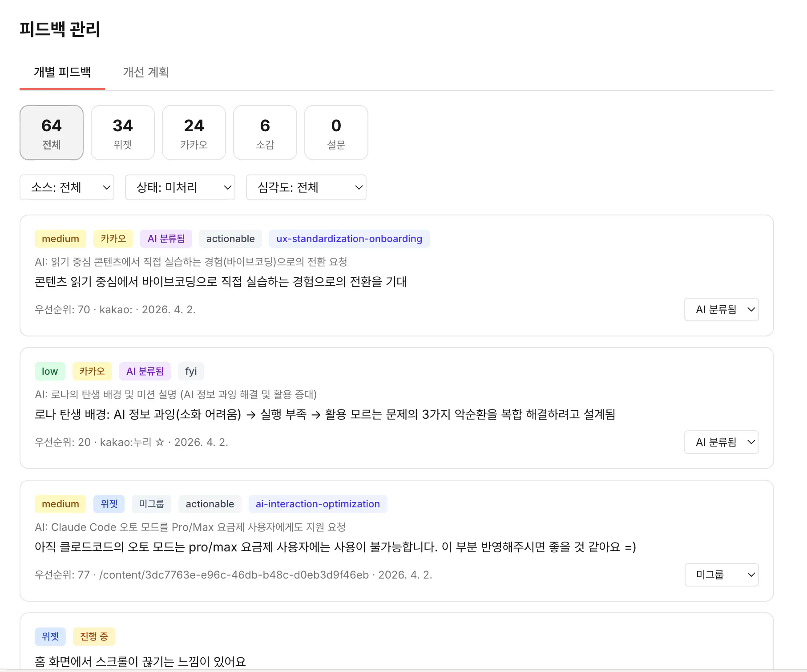Click feedback text '콘텐츠 읽기 중심에서 바이브코딩으로…'
Image resolution: width=807 pixels, height=672 pixels.
[x=221, y=282]
